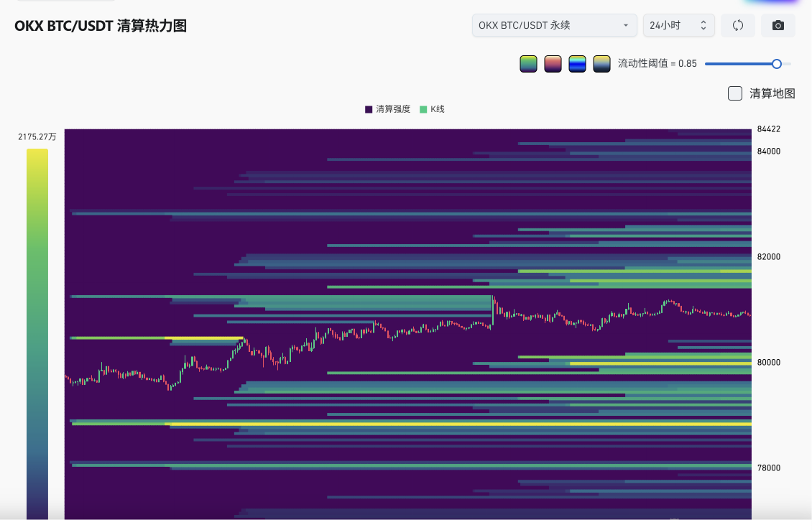Click the 流动性阈值 slider handle

pyautogui.click(x=776, y=64)
